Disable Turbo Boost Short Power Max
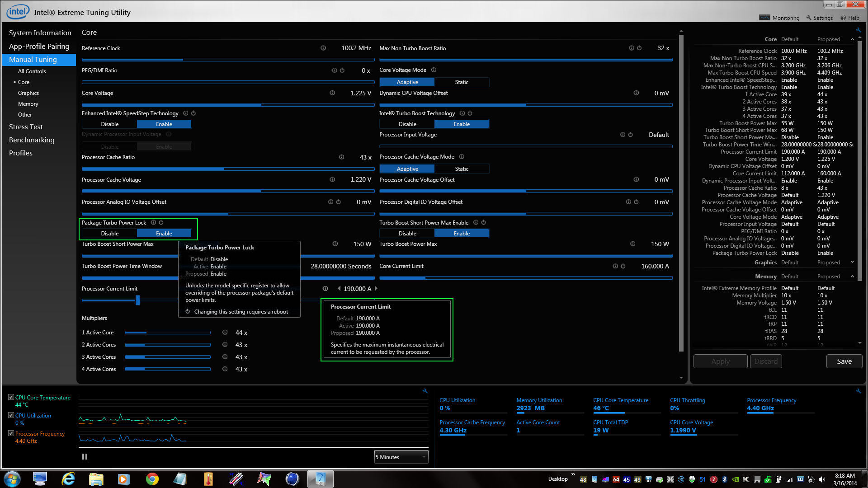 pyautogui.click(x=407, y=234)
